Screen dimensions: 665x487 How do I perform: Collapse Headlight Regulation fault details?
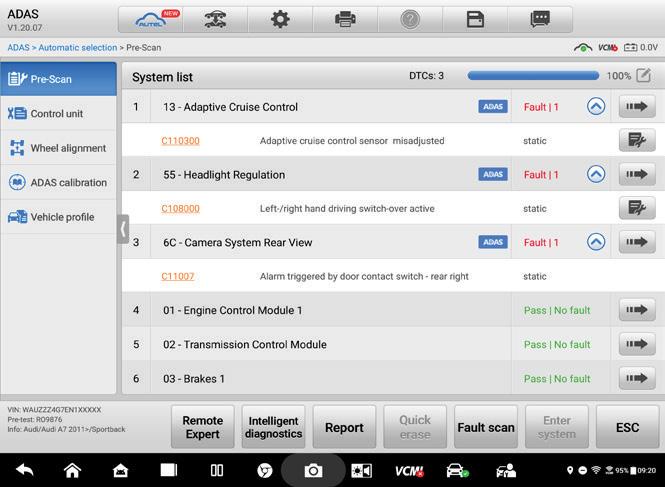coord(596,174)
